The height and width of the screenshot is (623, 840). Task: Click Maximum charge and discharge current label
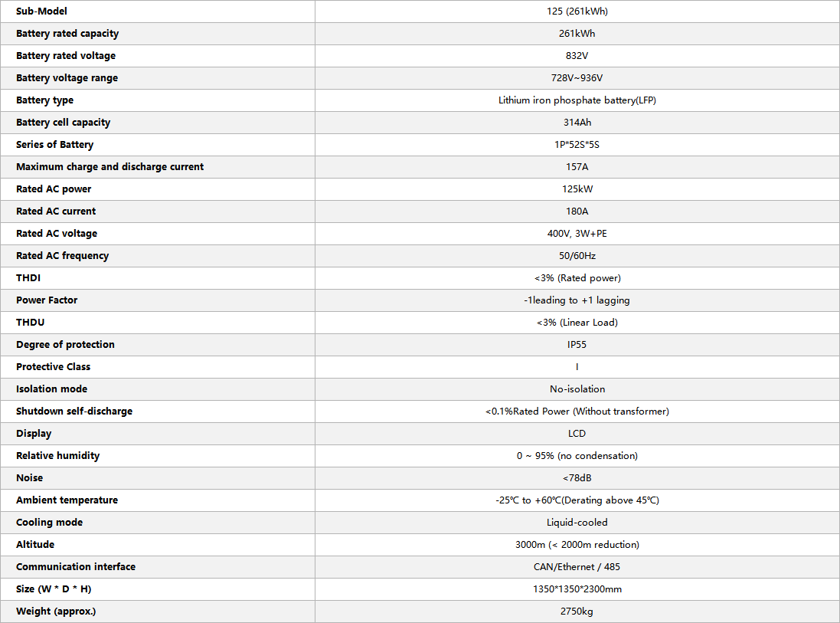pos(109,167)
